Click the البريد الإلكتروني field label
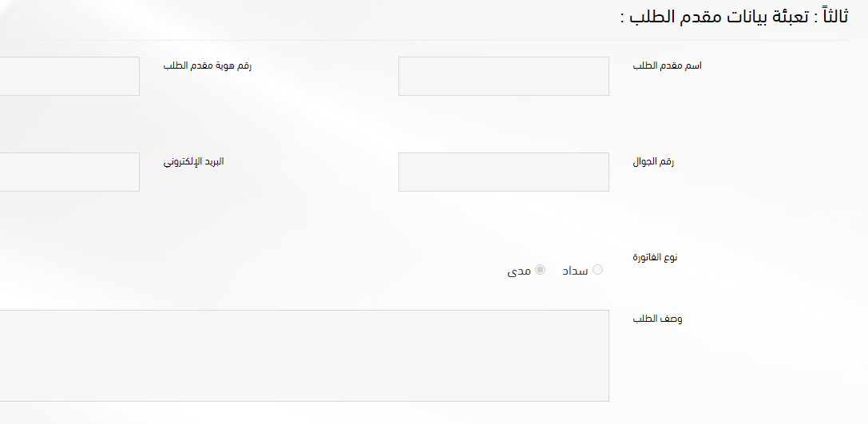Viewport: 868px width, 424px height. [x=193, y=161]
